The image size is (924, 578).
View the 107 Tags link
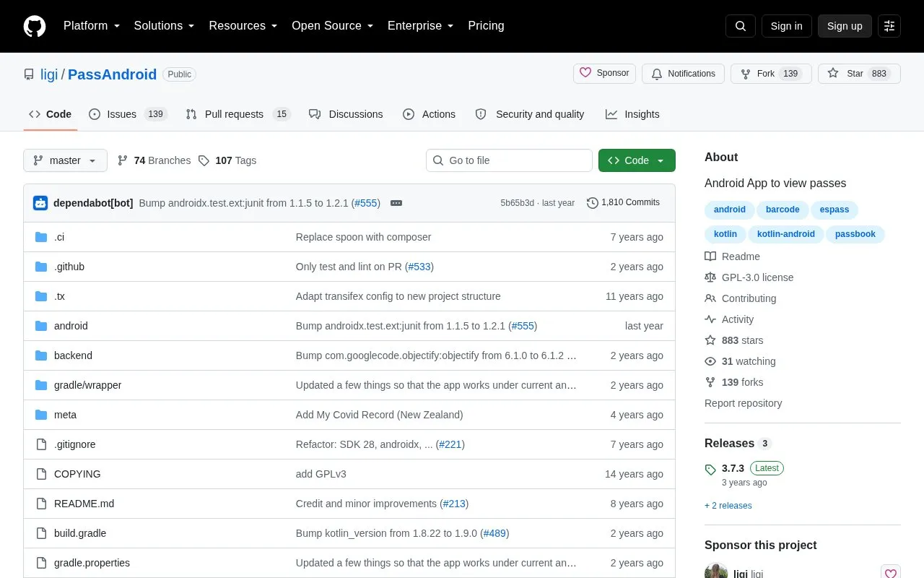click(x=227, y=160)
